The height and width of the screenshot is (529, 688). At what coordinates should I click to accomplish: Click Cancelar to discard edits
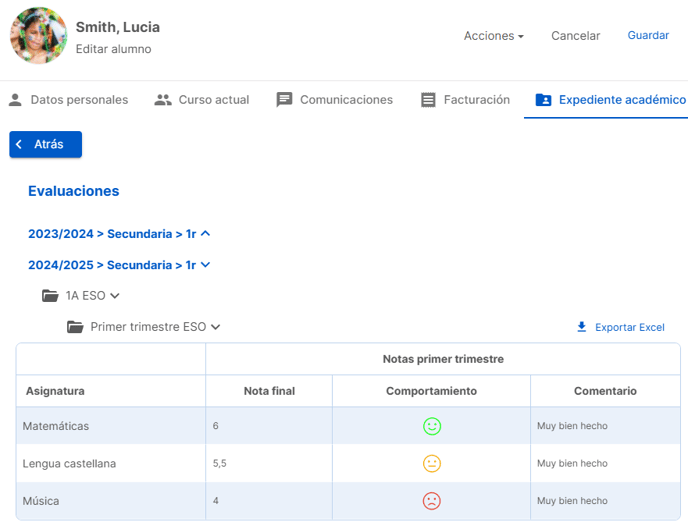tap(575, 36)
